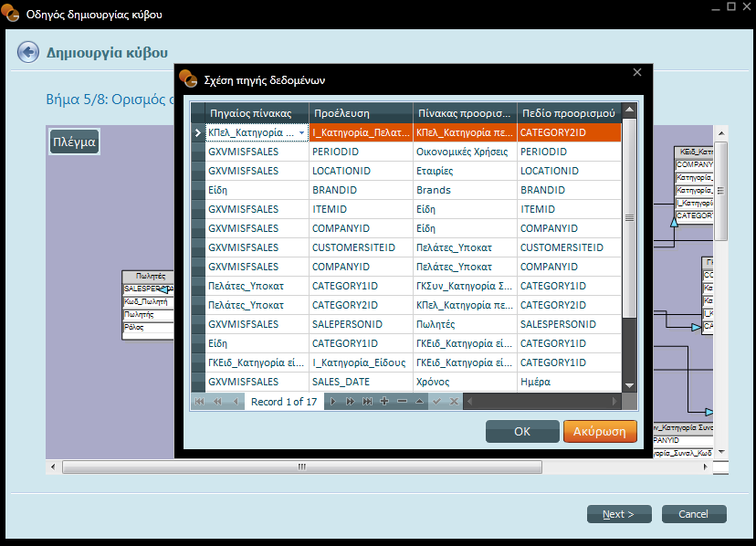This screenshot has height=546, width=756.
Task: Click Πωλητής field in diagram table
Action: [x=148, y=314]
